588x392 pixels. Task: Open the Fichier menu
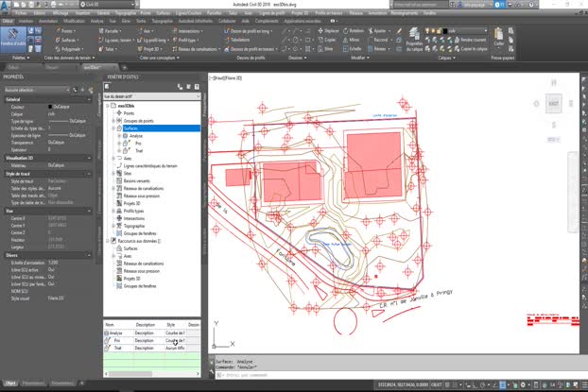click(x=22, y=12)
